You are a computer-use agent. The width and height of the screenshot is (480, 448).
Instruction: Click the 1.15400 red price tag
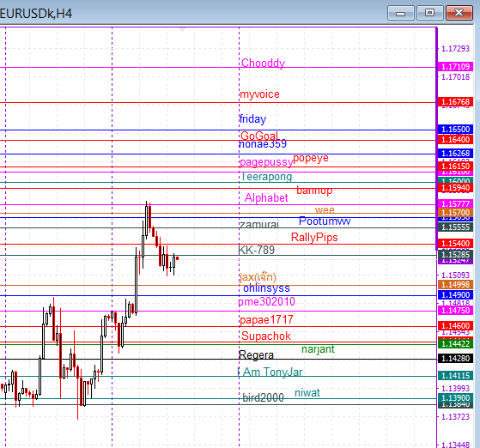point(455,243)
